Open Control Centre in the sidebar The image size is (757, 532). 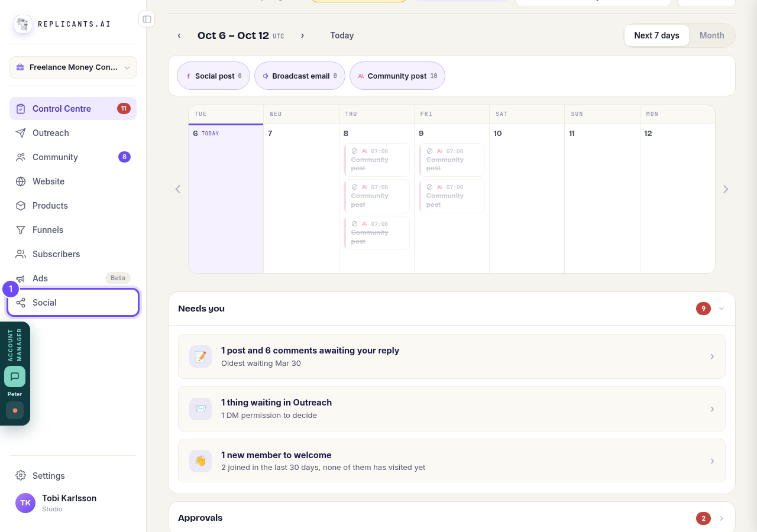pyautogui.click(x=73, y=109)
